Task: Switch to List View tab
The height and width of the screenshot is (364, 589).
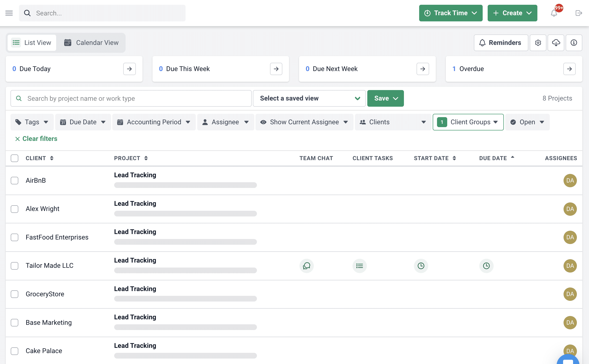Action: click(x=32, y=43)
